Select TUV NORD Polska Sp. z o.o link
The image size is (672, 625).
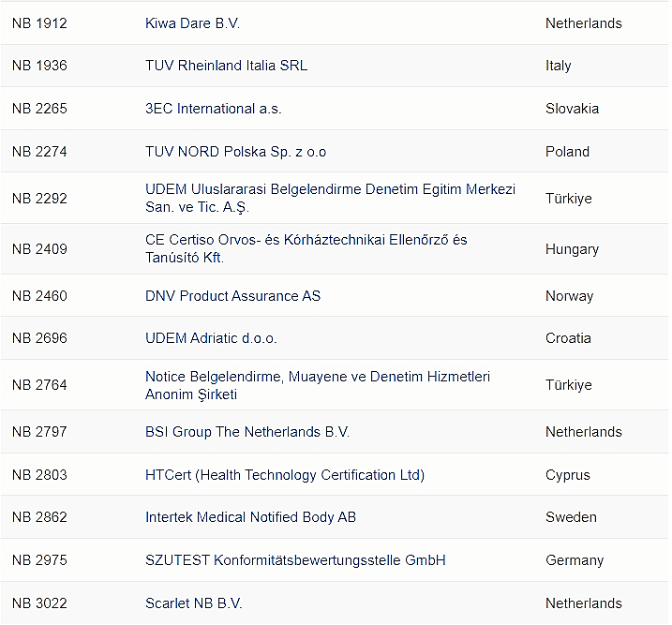pyautogui.click(x=235, y=152)
